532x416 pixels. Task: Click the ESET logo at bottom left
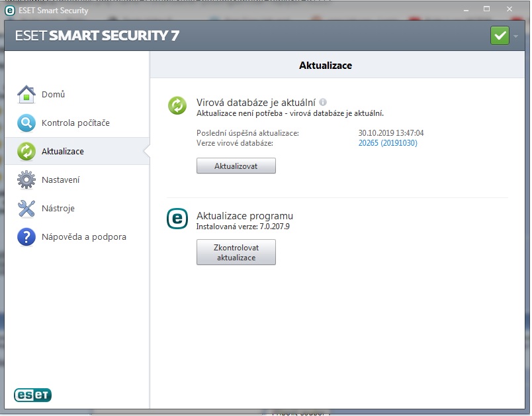pyautogui.click(x=32, y=395)
